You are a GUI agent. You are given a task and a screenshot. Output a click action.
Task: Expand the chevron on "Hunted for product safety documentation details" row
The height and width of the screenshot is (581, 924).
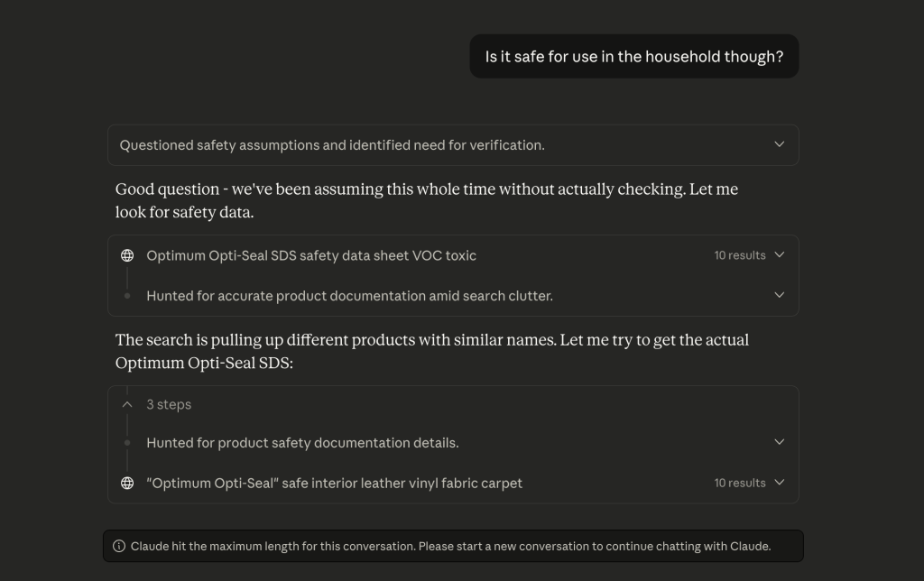pyautogui.click(x=780, y=442)
